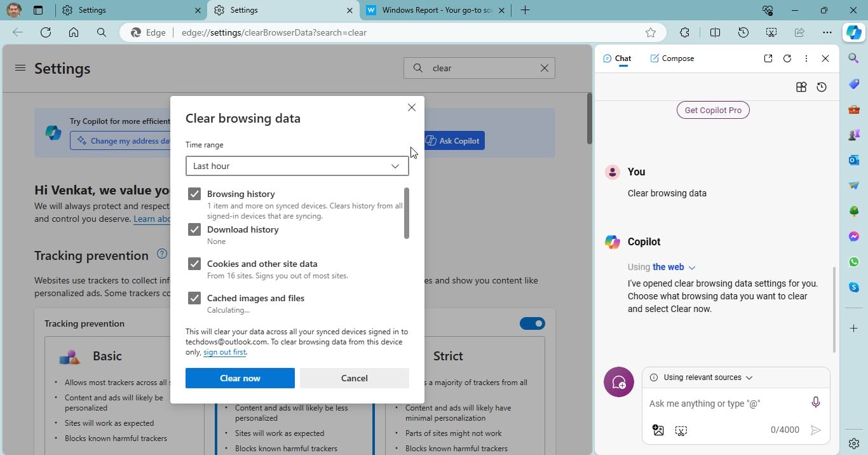Open the Time range dropdown
Viewport: 868px width, 455px height.
pos(297,166)
